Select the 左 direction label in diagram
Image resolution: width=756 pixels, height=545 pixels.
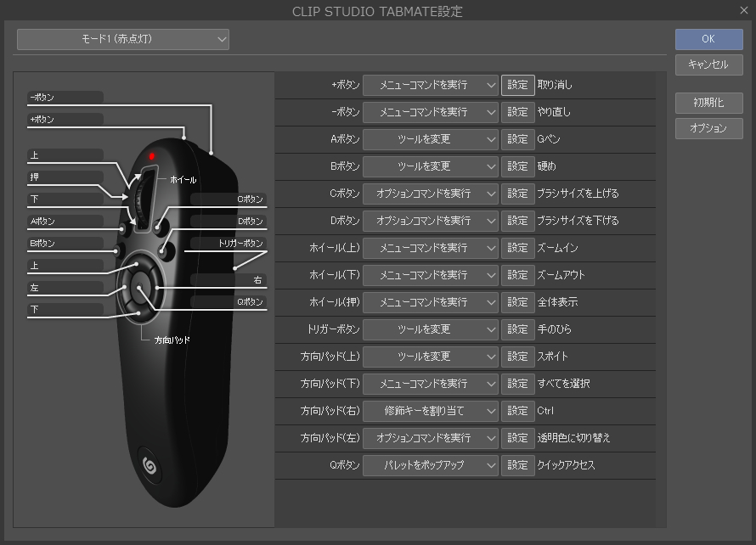click(x=65, y=288)
